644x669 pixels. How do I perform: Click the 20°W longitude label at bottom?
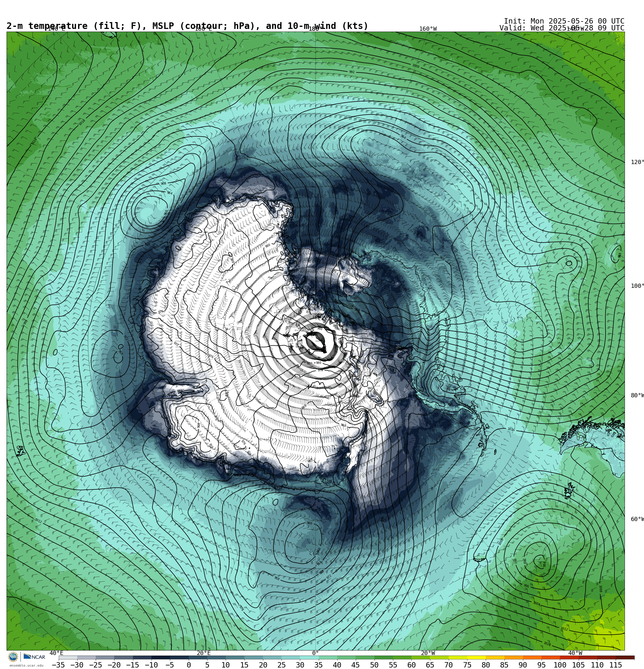[x=428, y=653]
